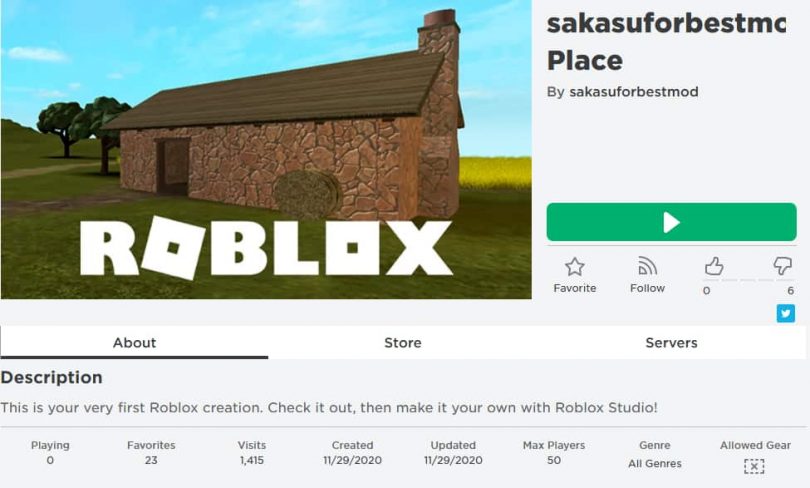
Task: Click the Follow feed icon
Action: (x=647, y=267)
